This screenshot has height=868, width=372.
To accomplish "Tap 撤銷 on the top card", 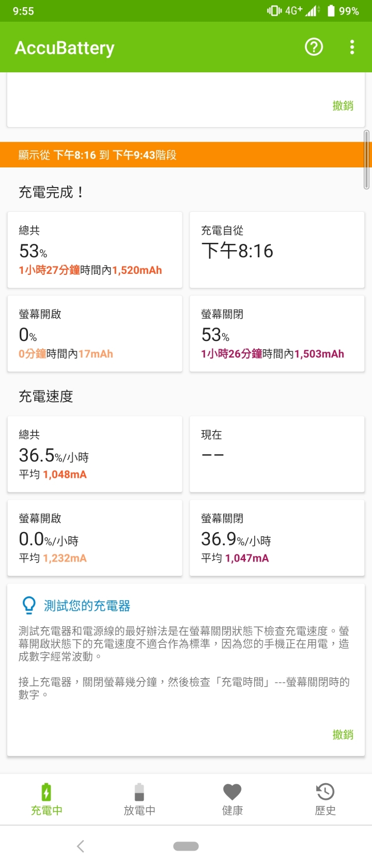I will [x=343, y=105].
